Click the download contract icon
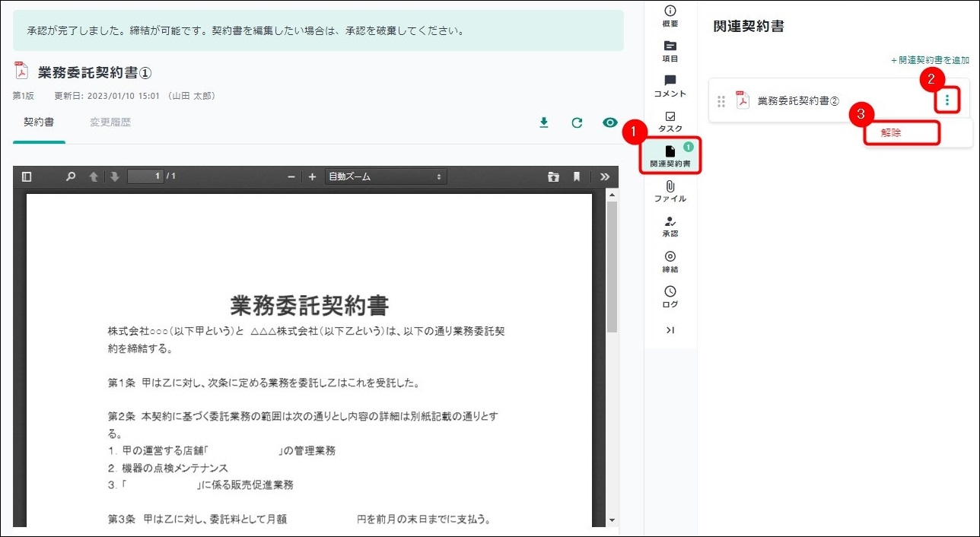The width and height of the screenshot is (980, 537). pyautogui.click(x=543, y=122)
